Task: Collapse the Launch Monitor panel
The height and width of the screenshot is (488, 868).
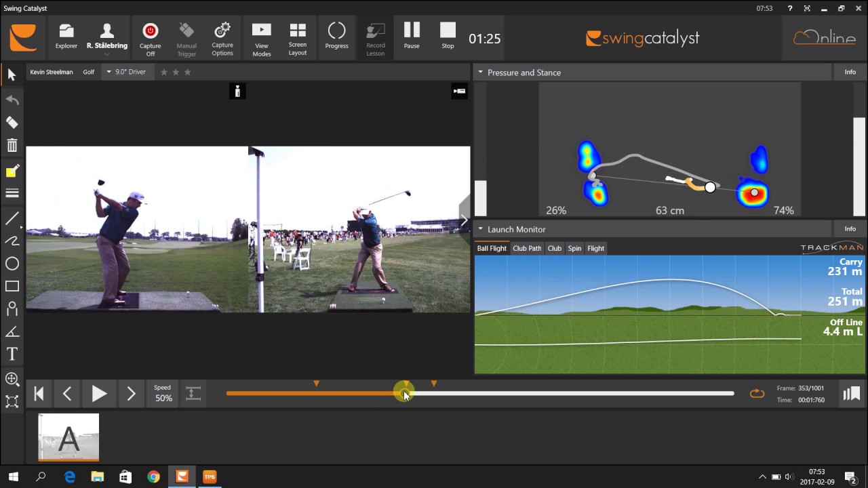Action: pos(480,229)
